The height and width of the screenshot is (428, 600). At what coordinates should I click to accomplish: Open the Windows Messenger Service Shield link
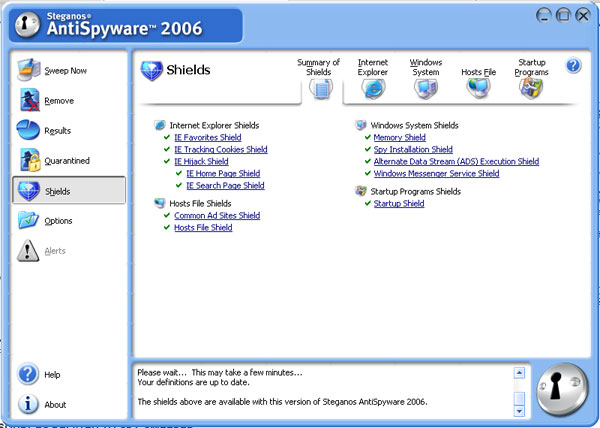pos(436,174)
